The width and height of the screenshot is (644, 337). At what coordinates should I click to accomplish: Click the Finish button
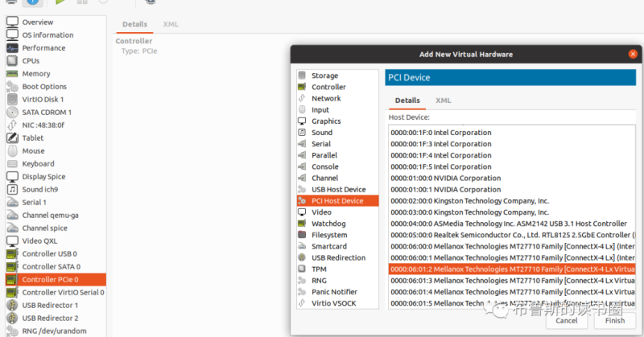[614, 321]
